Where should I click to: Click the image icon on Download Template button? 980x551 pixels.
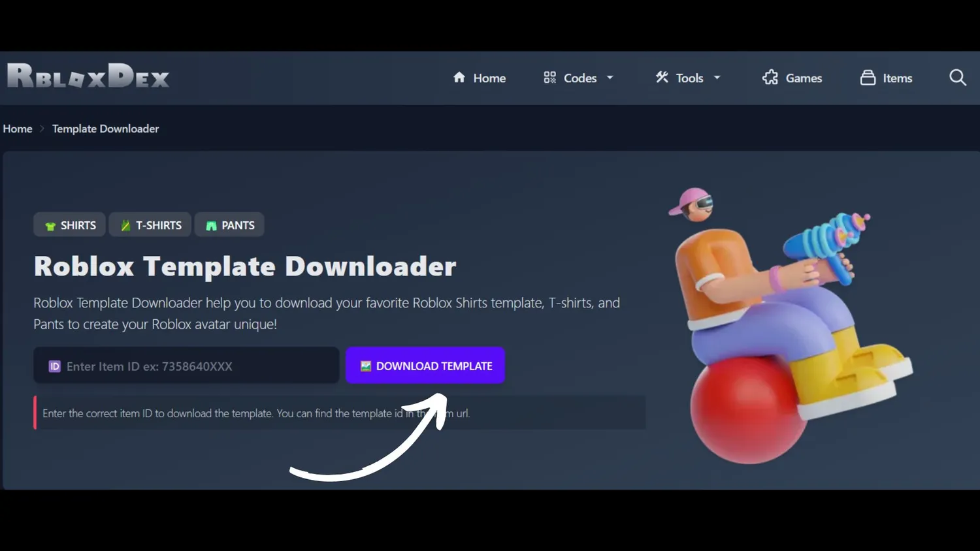point(366,366)
